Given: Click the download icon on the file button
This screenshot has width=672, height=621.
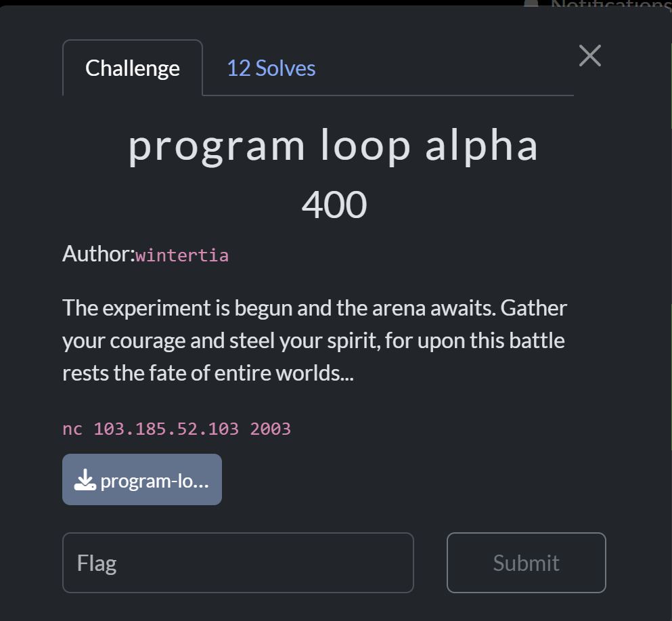Looking at the screenshot, I should (85, 480).
